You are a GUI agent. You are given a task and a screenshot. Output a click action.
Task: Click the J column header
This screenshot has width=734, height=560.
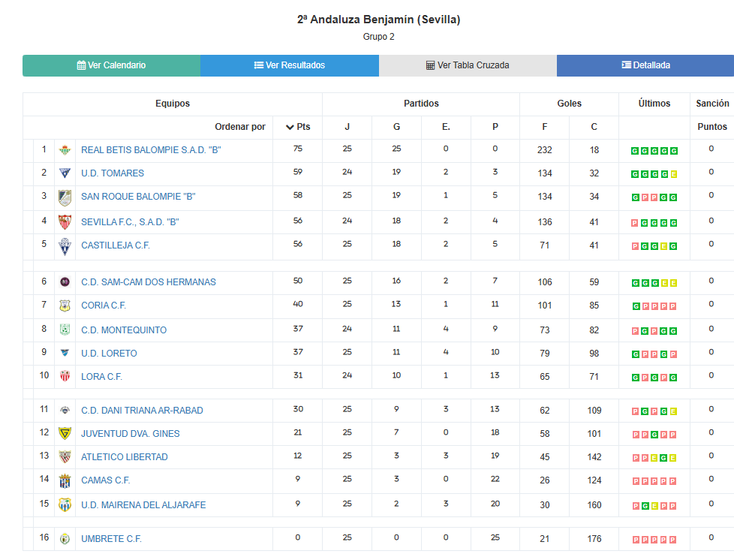point(347,127)
